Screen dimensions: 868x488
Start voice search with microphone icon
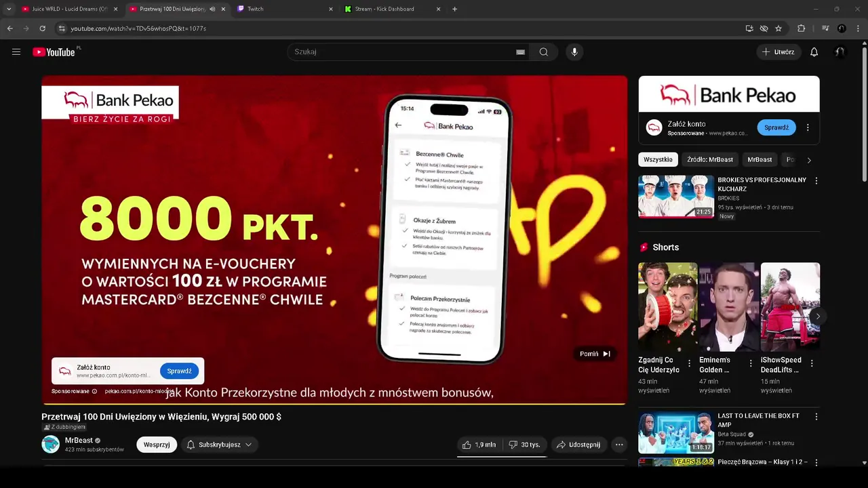click(574, 52)
